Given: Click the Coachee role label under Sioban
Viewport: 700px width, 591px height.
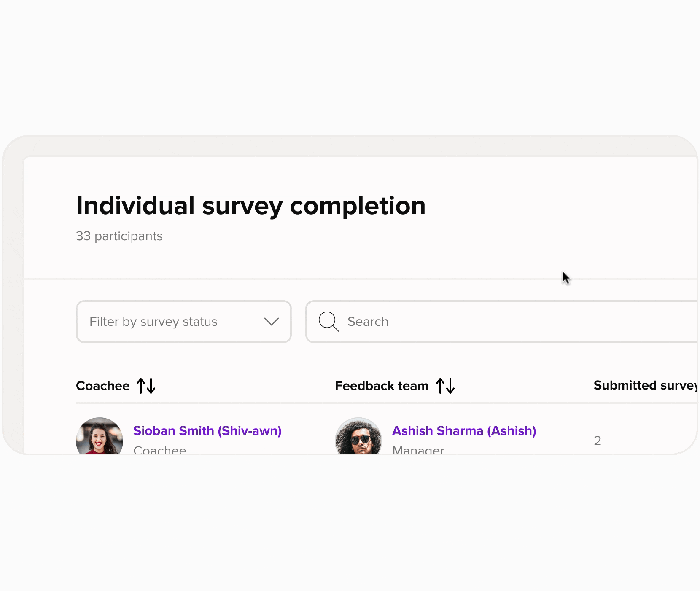Looking at the screenshot, I should click(x=159, y=450).
